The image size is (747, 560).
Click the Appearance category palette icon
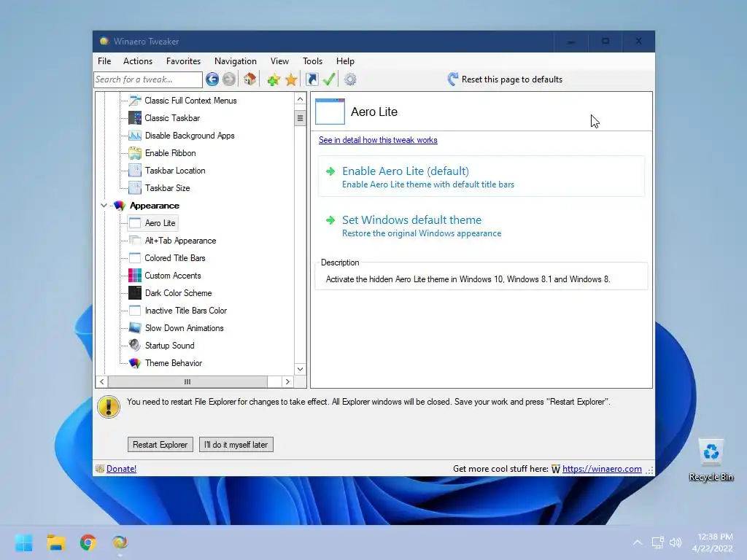(x=120, y=206)
